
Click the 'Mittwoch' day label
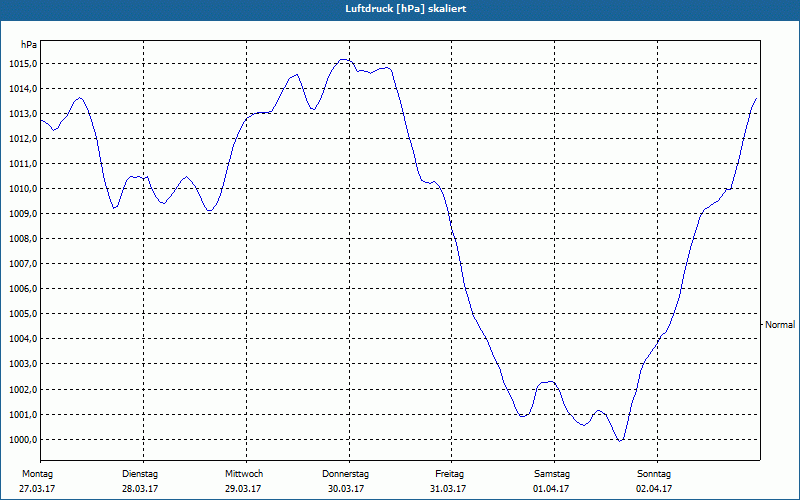click(244, 474)
